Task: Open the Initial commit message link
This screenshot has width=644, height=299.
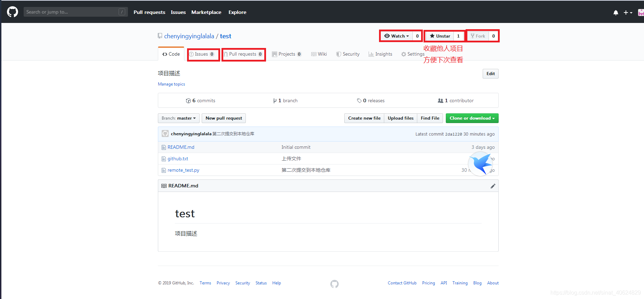Action: 296,147
